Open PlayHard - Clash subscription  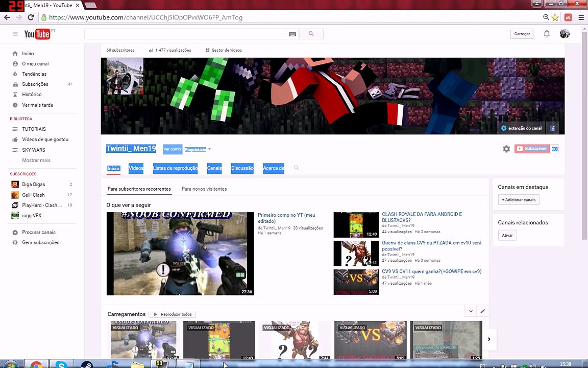tap(41, 205)
